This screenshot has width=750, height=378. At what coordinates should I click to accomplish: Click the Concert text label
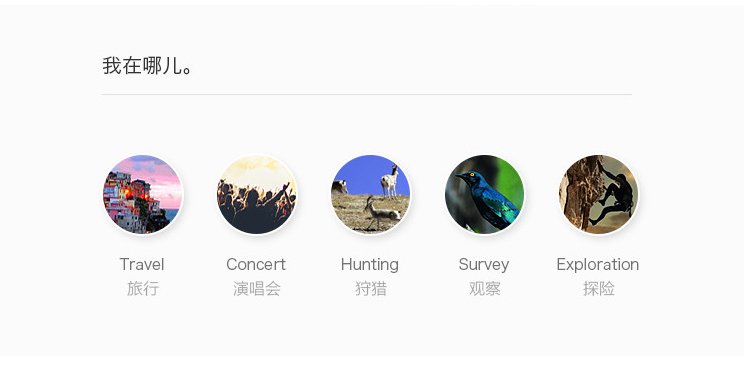[256, 264]
